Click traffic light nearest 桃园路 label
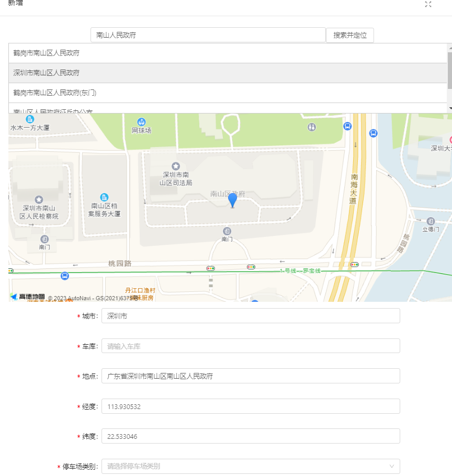This screenshot has width=452, height=476. (x=211, y=268)
